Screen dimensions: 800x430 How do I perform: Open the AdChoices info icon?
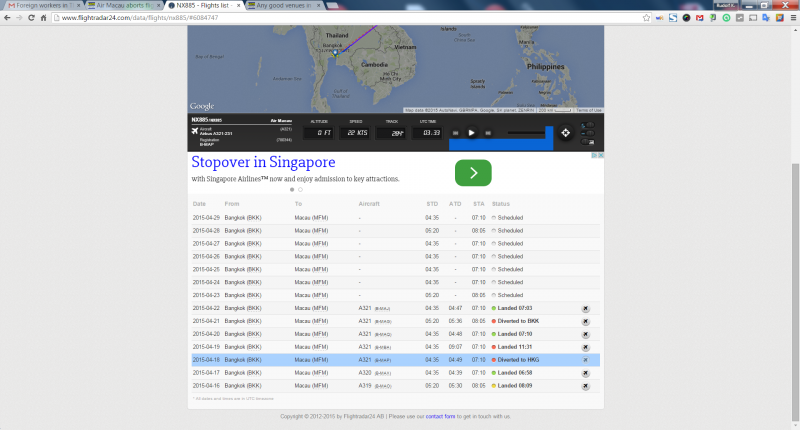(594, 156)
